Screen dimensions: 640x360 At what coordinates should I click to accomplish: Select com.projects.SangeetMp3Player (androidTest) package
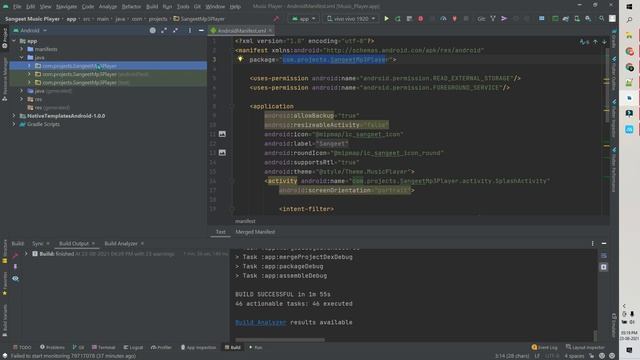(x=108, y=74)
